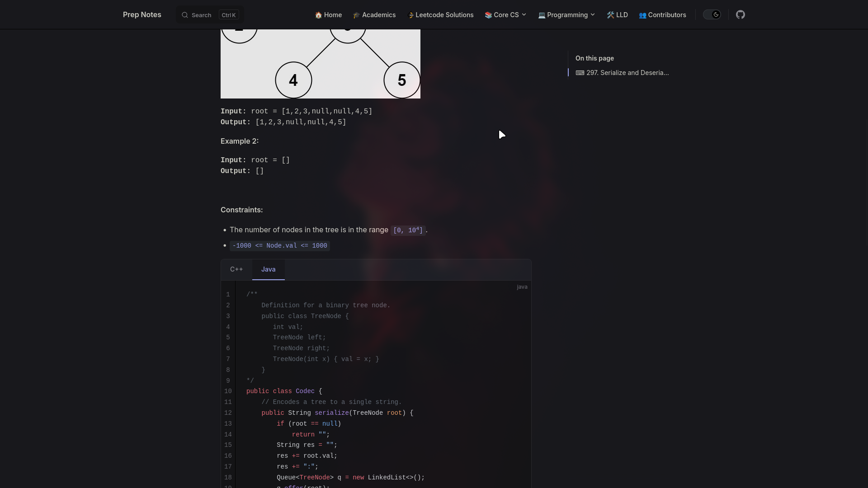Click the magnifying glass icon in the search bar
This screenshot has height=488, width=868.
click(185, 15)
